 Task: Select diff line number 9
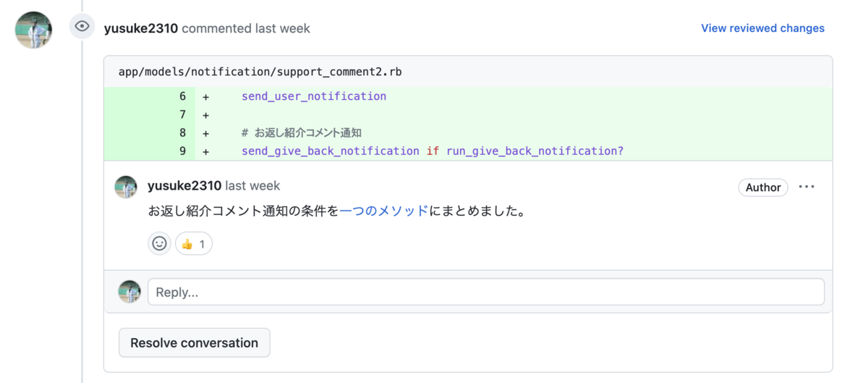(182, 151)
